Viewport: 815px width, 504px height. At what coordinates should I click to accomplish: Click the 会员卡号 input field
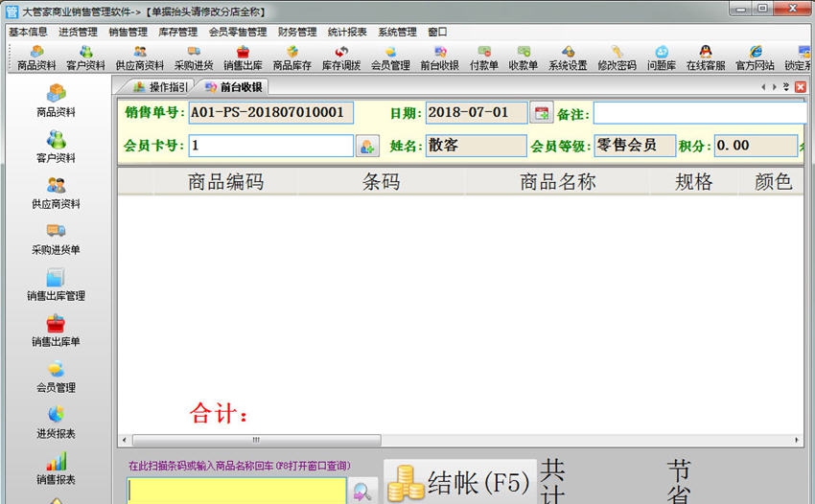270,146
